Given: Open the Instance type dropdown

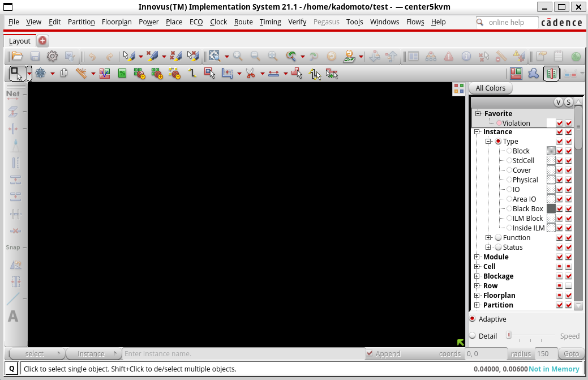Looking at the screenshot, I should 94,353.
